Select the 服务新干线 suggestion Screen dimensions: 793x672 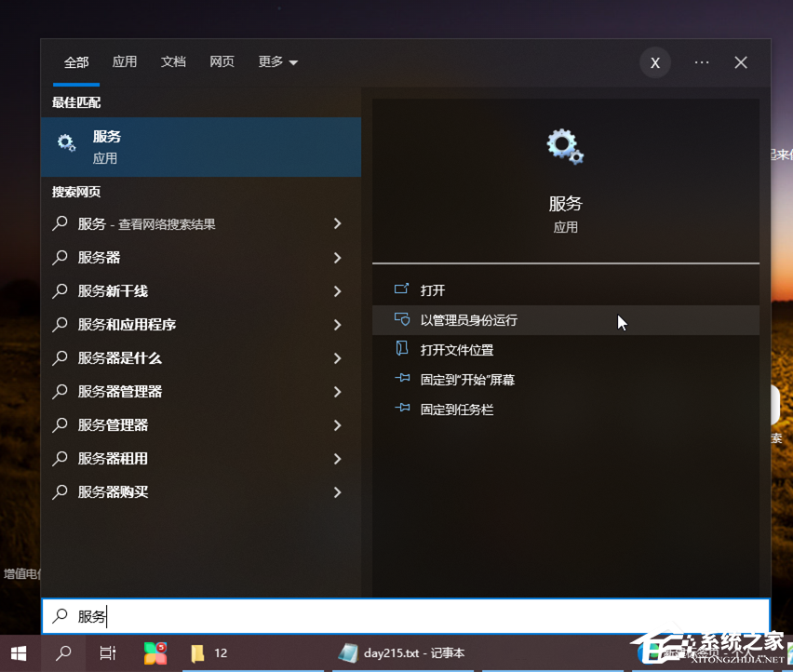point(201,290)
